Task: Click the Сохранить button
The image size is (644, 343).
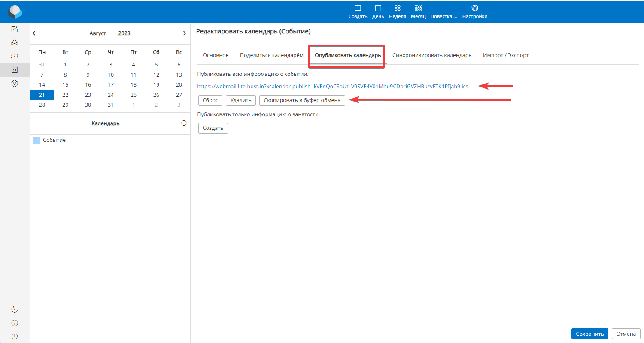Action: tap(590, 334)
